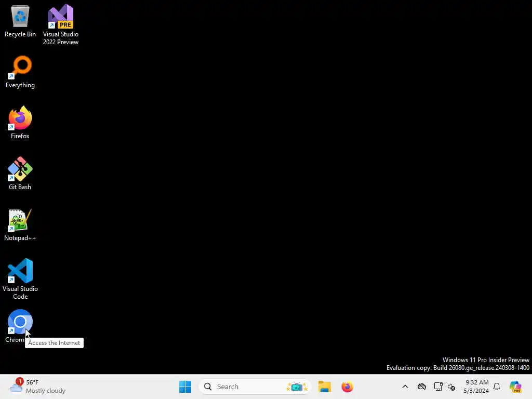The image size is (532, 399).
Task: Open the Windows Start menu
Action: (x=185, y=387)
